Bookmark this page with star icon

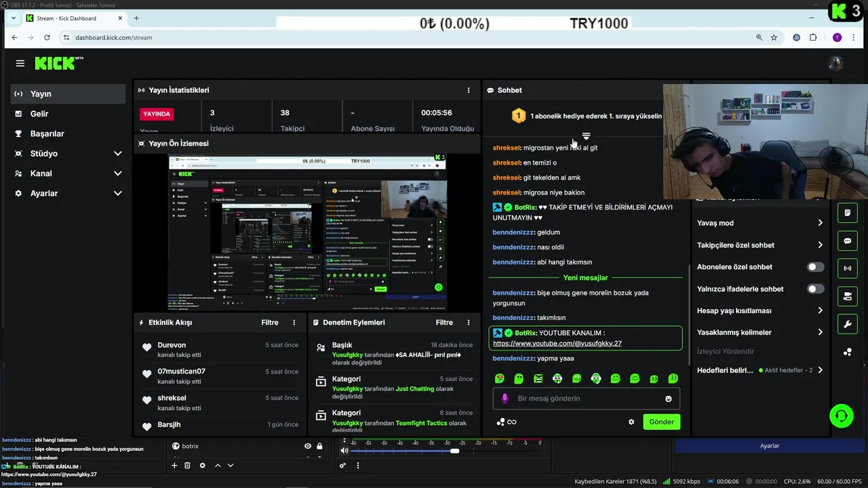tap(774, 37)
